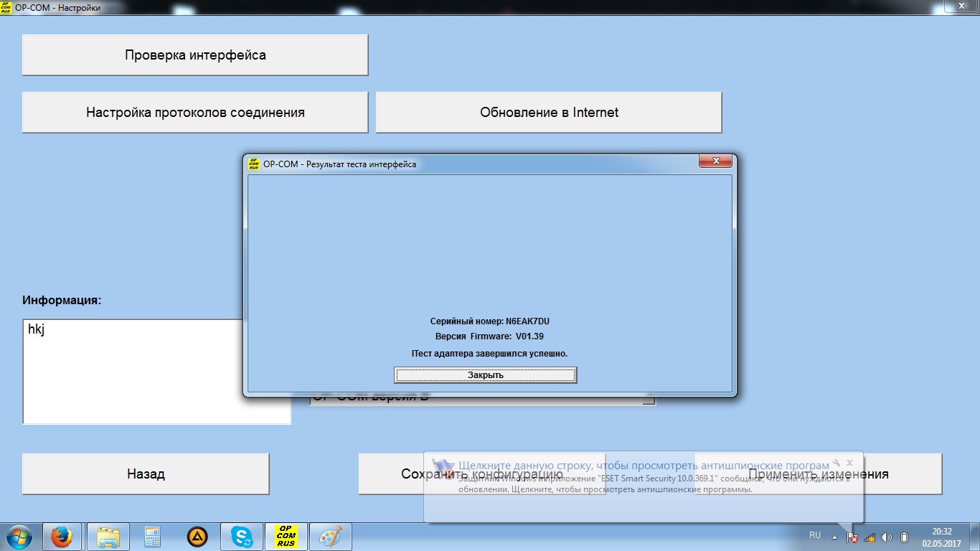Open notification balloon wrench settings icon

(837, 463)
